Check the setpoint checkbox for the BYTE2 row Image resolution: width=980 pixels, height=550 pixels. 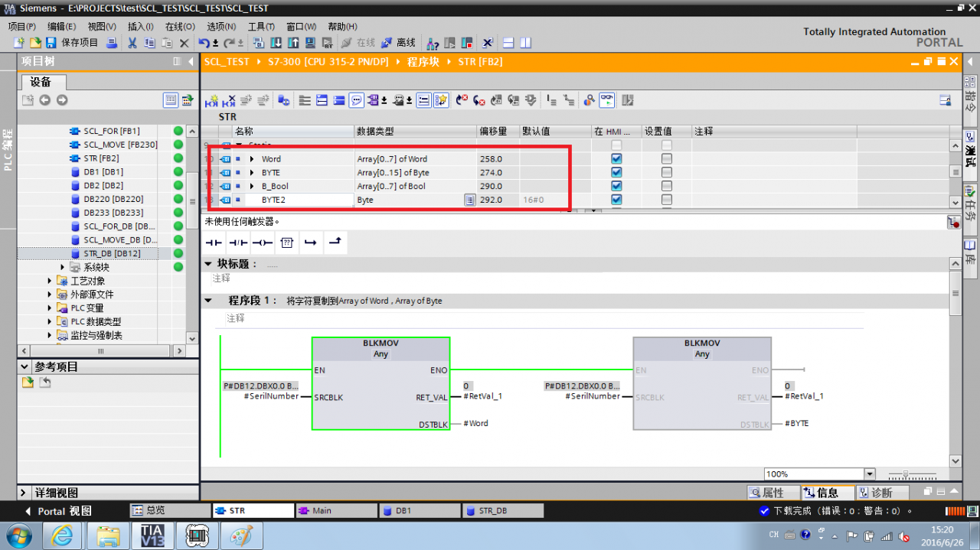(667, 200)
